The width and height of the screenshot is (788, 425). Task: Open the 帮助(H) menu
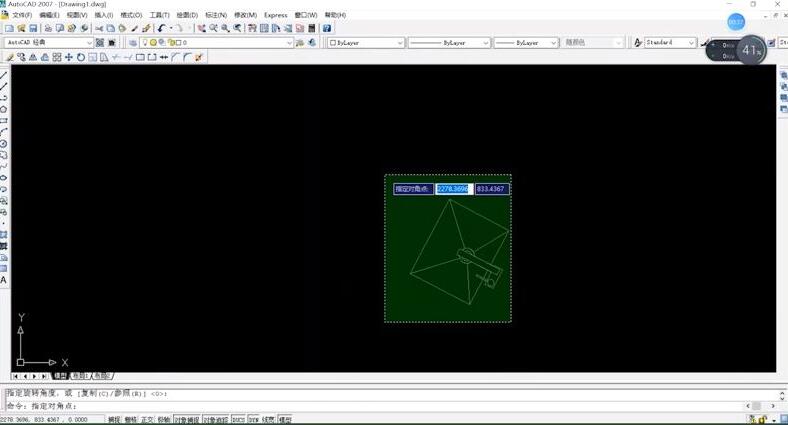pyautogui.click(x=335, y=15)
